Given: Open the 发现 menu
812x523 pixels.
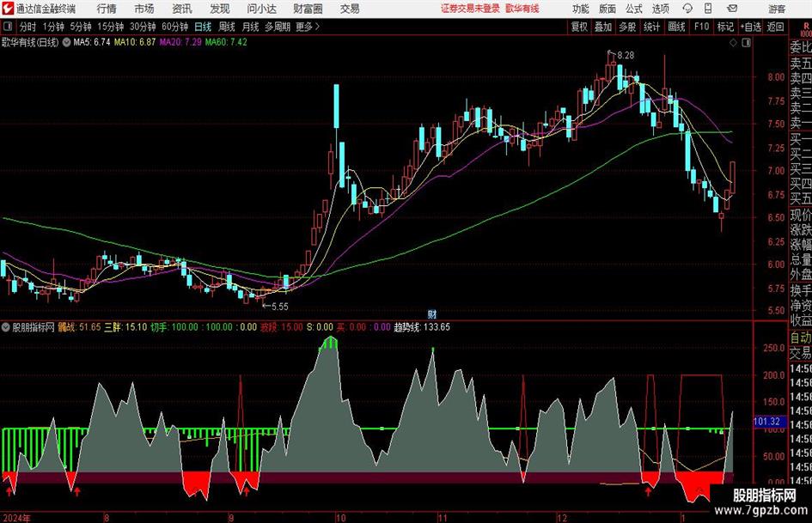Looking at the screenshot, I should (x=220, y=9).
